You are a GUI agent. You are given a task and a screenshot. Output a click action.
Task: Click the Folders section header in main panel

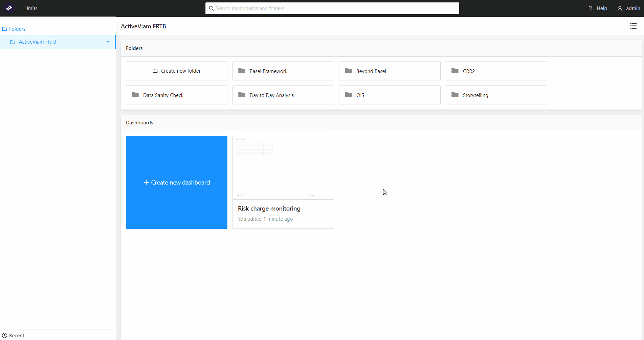[x=134, y=48]
